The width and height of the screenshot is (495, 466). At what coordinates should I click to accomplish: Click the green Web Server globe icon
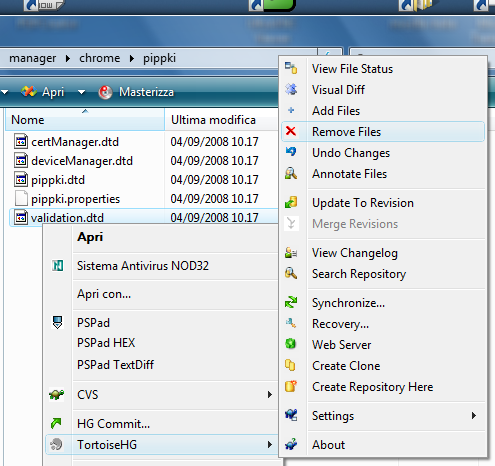click(x=291, y=344)
